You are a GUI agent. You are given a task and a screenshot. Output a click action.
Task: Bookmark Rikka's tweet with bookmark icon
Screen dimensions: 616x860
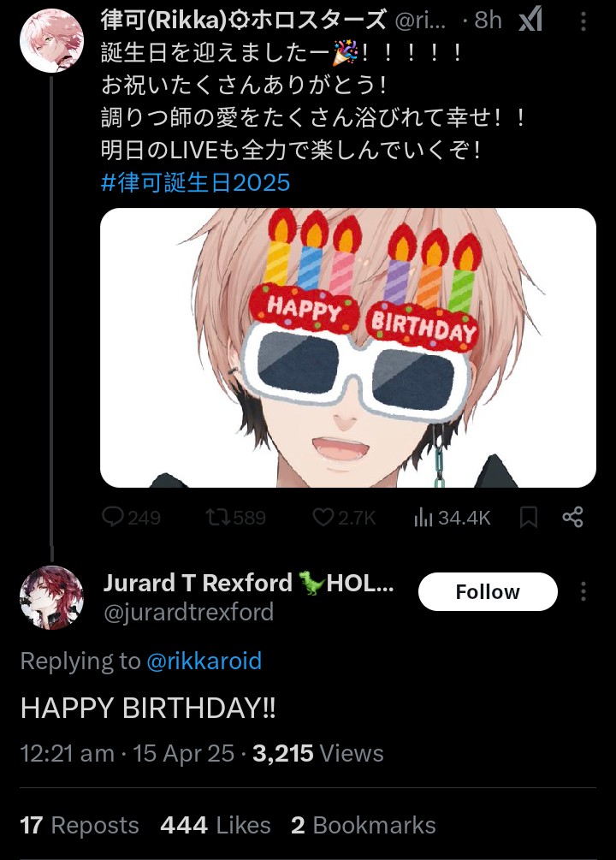528,517
